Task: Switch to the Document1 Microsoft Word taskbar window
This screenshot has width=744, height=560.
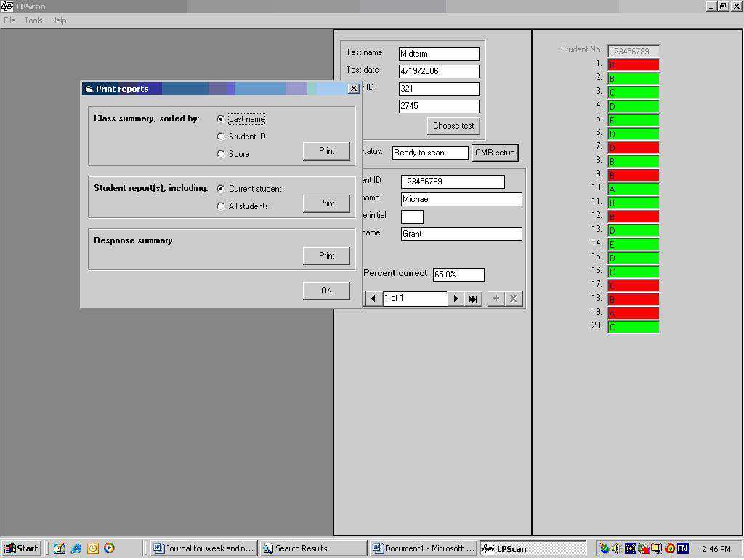Action: (424, 548)
